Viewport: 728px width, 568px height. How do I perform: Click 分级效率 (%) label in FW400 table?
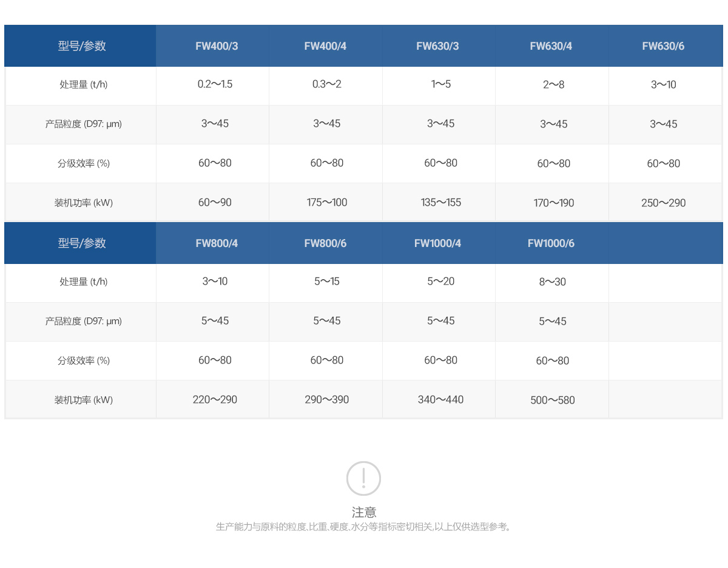pyautogui.click(x=84, y=163)
